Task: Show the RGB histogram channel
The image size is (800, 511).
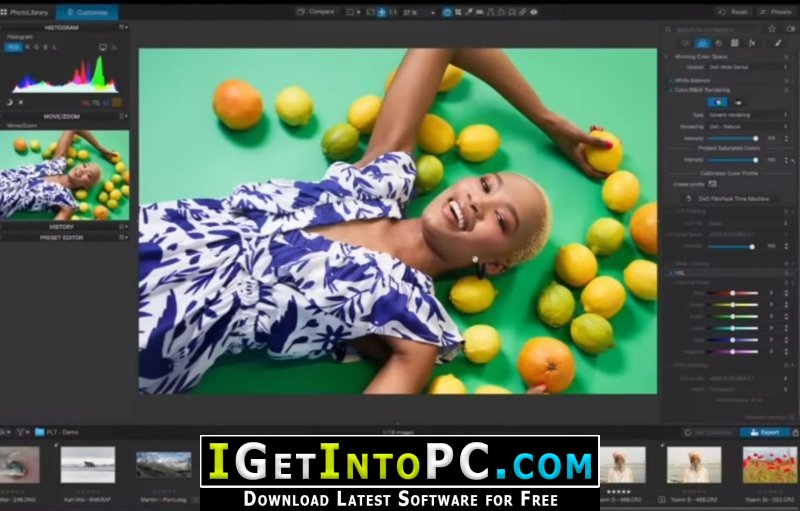Action: pos(14,47)
